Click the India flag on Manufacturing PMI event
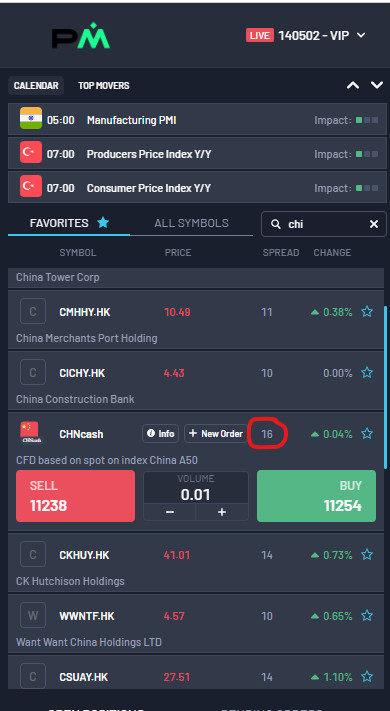 click(31, 119)
